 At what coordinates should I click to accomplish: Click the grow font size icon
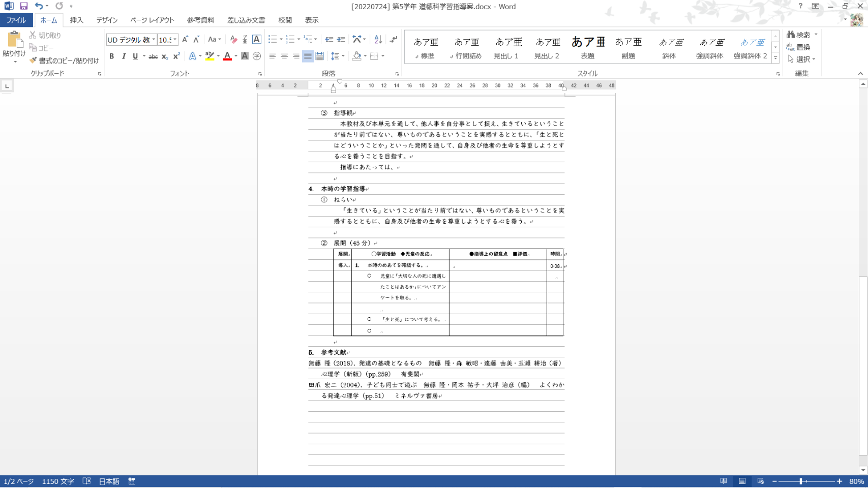pos(185,40)
